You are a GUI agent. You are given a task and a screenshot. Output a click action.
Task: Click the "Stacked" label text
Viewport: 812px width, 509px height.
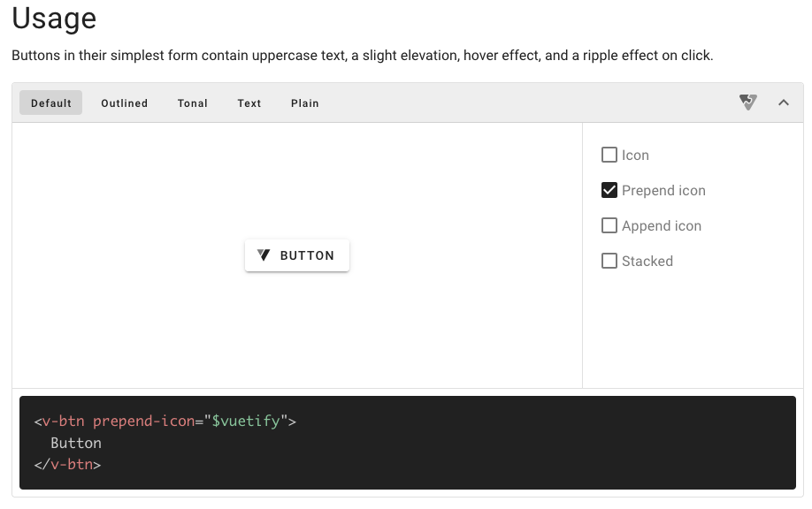pos(647,262)
